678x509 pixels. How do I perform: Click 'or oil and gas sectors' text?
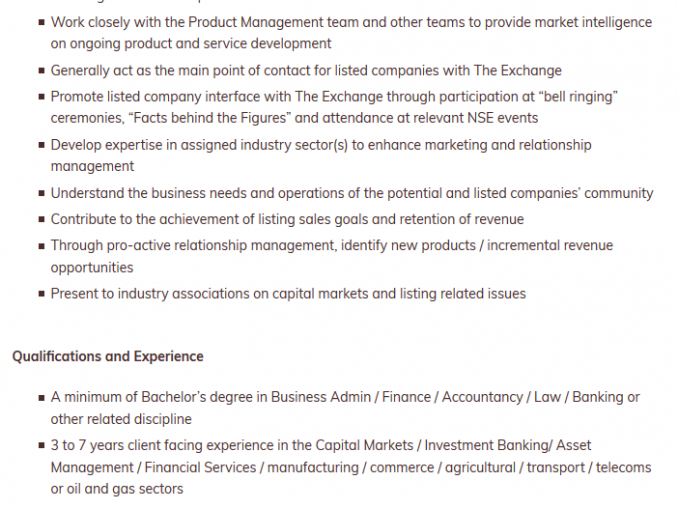tap(117, 489)
